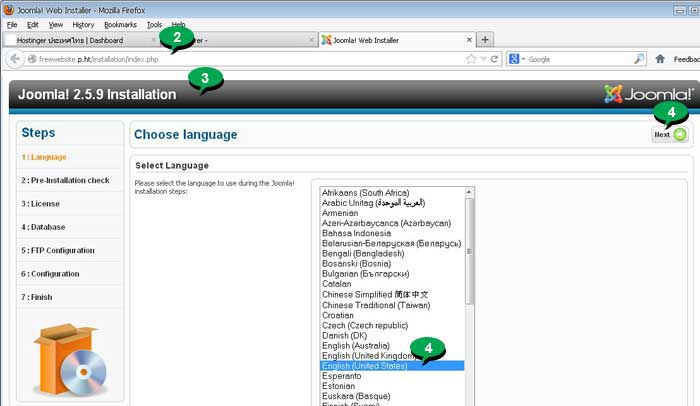
Task: Select Afrikaans (South Africa) language
Action: click(392, 193)
